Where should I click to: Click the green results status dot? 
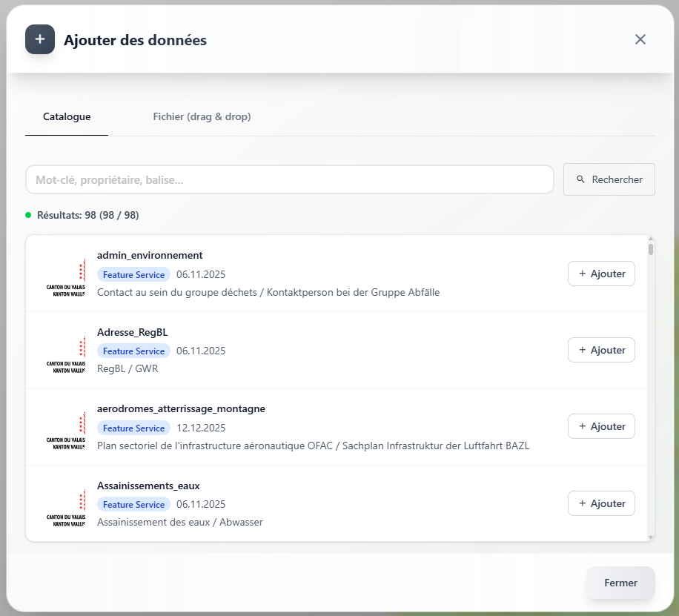[x=28, y=215]
